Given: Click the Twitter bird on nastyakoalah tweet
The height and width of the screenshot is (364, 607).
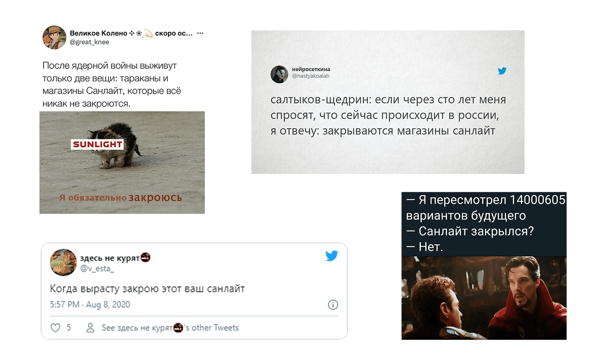Looking at the screenshot, I should (x=502, y=71).
